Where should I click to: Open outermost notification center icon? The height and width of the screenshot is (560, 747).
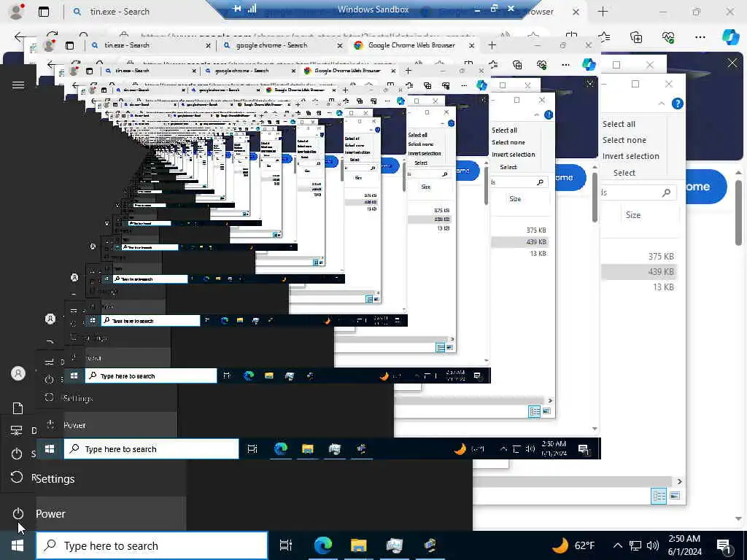point(724,545)
